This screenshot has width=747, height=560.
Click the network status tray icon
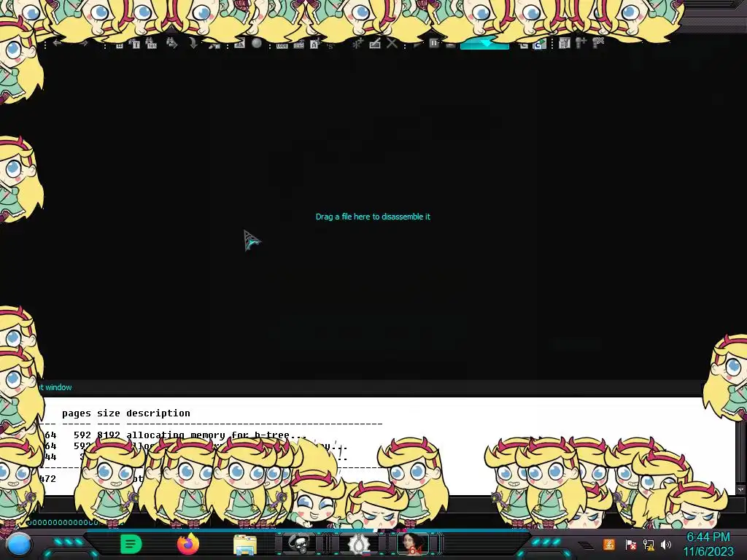click(x=649, y=544)
